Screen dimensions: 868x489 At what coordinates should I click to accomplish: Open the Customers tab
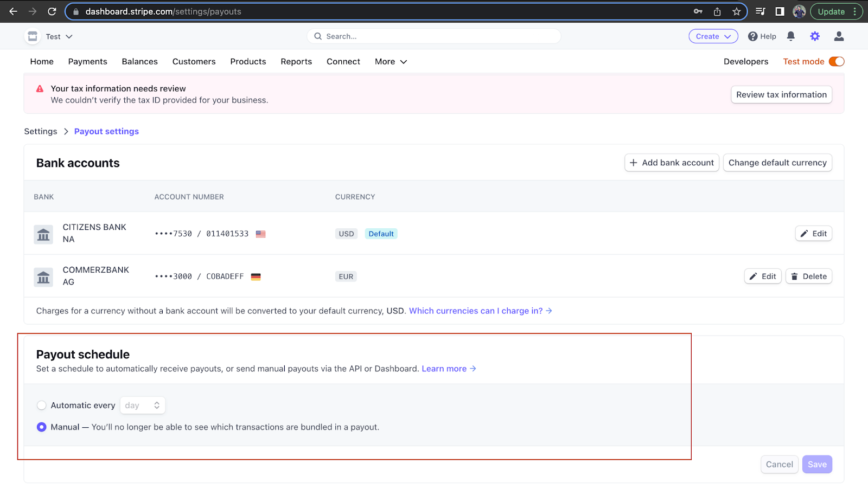[x=194, y=62]
